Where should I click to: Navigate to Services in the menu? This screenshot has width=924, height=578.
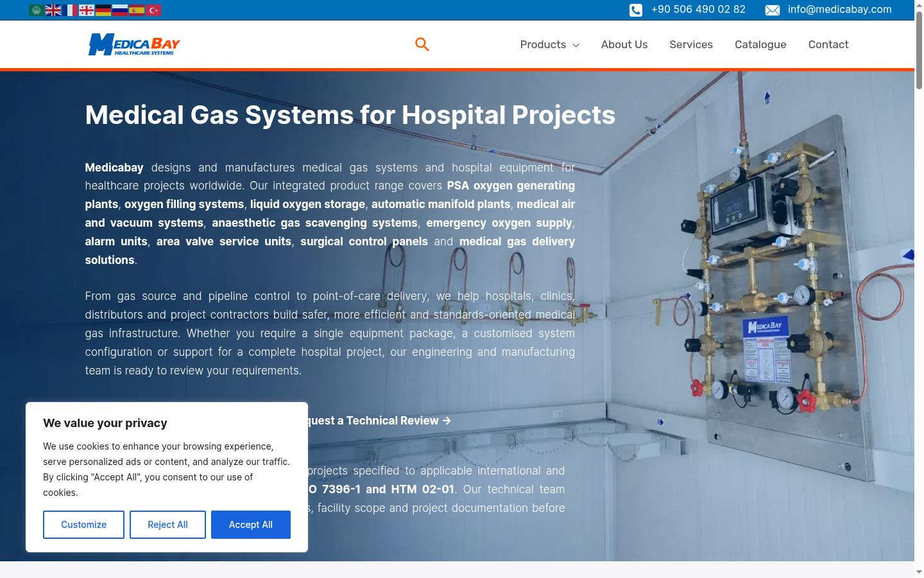691,44
